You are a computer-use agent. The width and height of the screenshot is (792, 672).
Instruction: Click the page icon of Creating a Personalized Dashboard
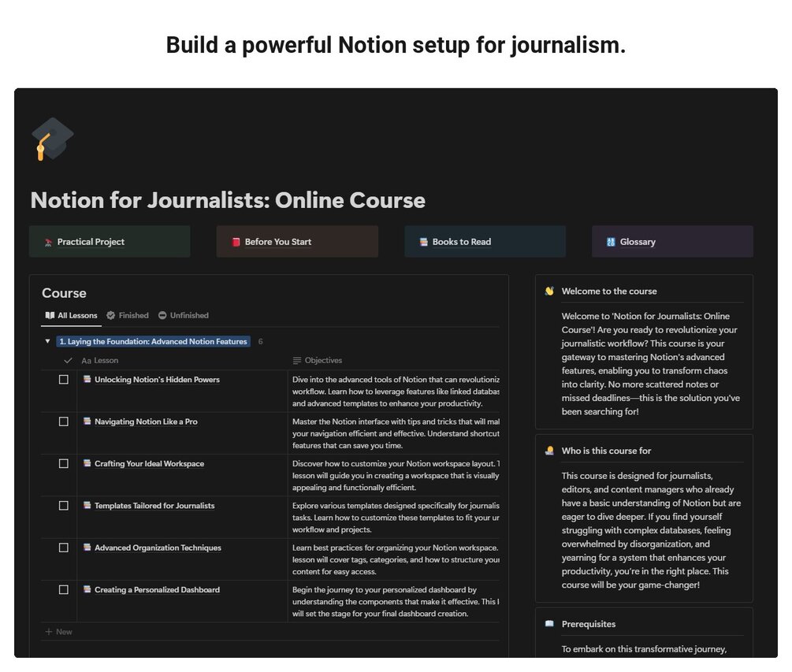[x=87, y=589]
